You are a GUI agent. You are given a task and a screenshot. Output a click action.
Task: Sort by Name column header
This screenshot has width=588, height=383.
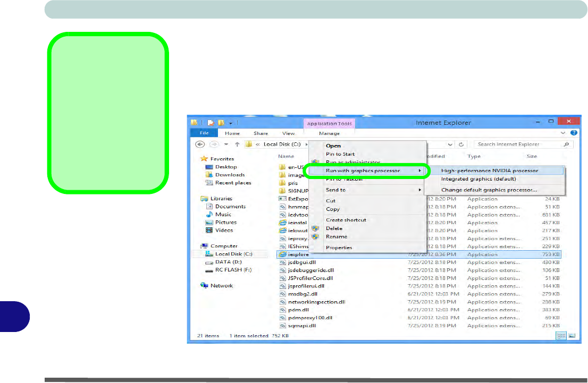tap(286, 156)
